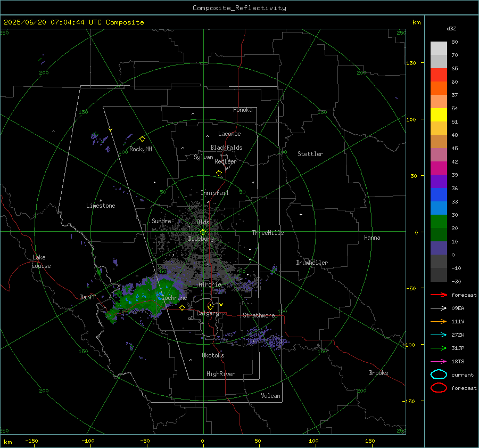Image resolution: width=479 pixels, height=448 pixels.
Task: Click the Brooks city label
Action: coord(378,373)
